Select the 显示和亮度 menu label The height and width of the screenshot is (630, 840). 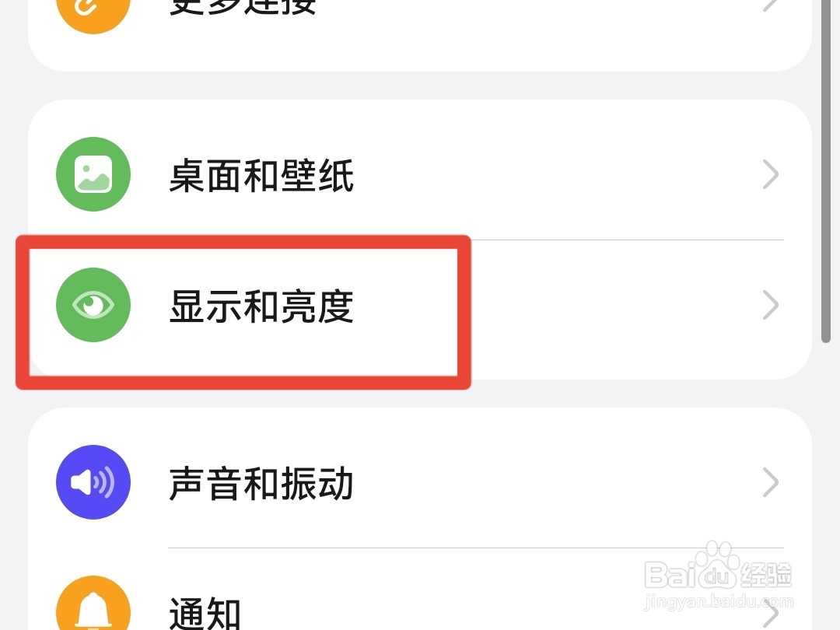[261, 306]
